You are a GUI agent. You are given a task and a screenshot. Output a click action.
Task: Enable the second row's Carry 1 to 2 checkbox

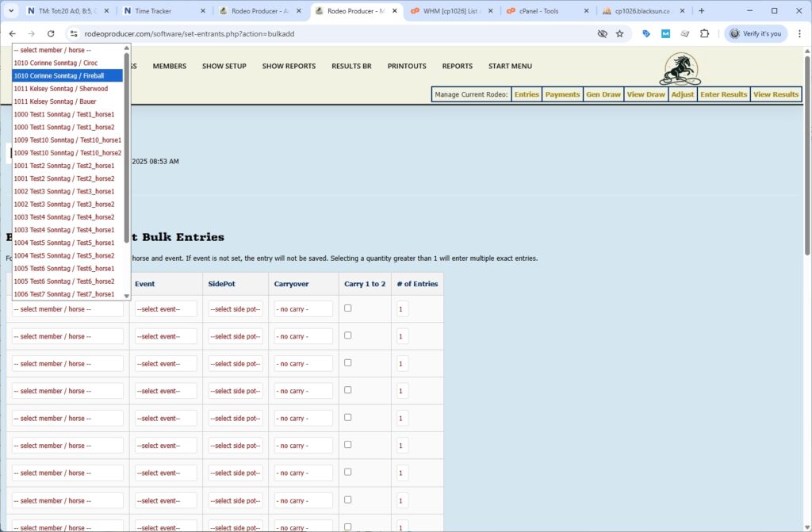coord(348,335)
